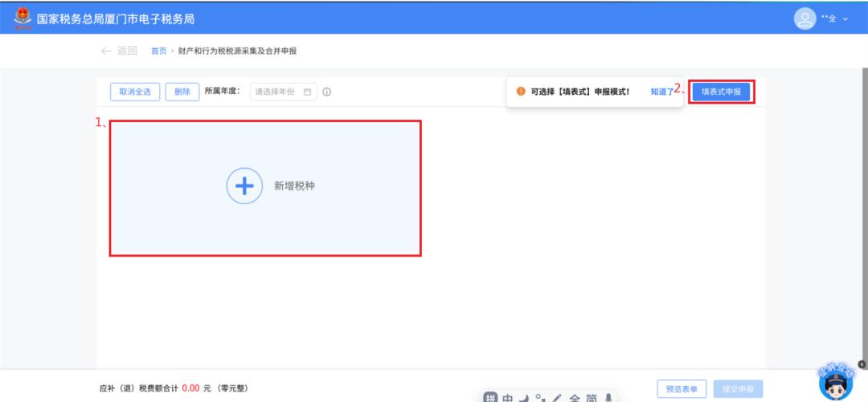Click the input method grid icon

point(490,397)
